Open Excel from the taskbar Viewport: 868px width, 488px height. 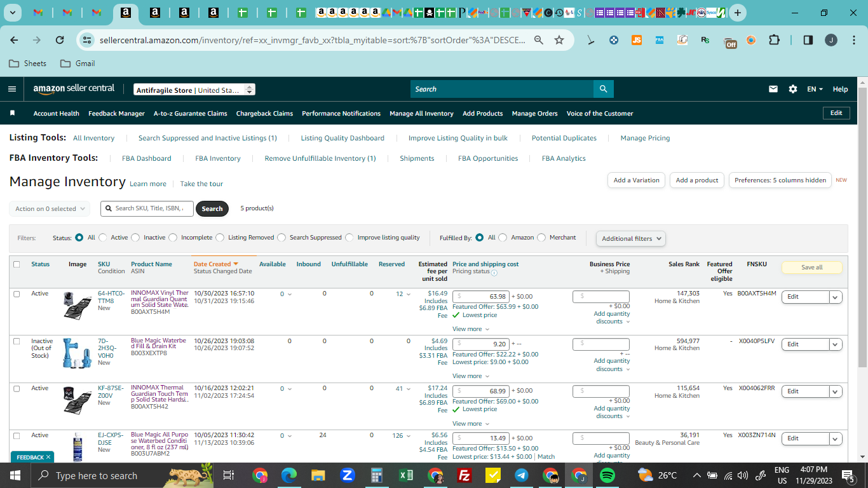coord(406,475)
